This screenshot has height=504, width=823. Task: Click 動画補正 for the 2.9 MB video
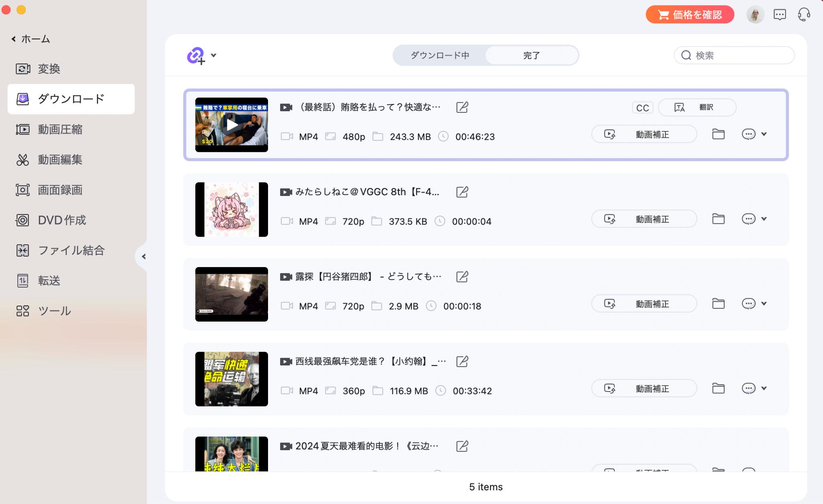point(644,304)
